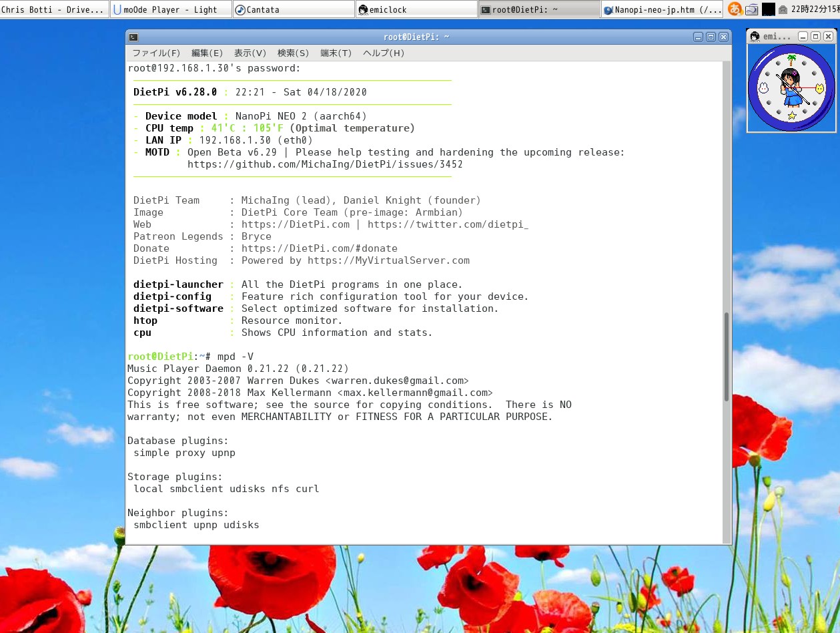Click the graphics application icon in the system tray
Screen dimensions: 840x633
pyautogui.click(x=751, y=9)
